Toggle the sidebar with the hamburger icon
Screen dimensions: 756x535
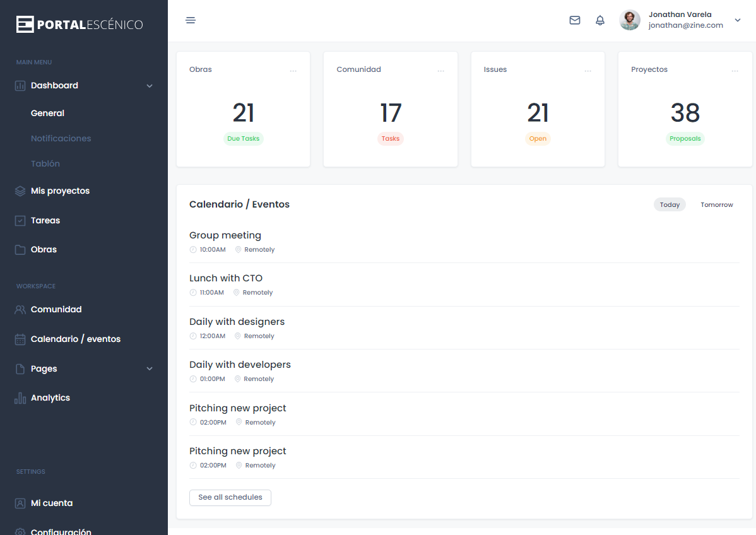(x=191, y=20)
